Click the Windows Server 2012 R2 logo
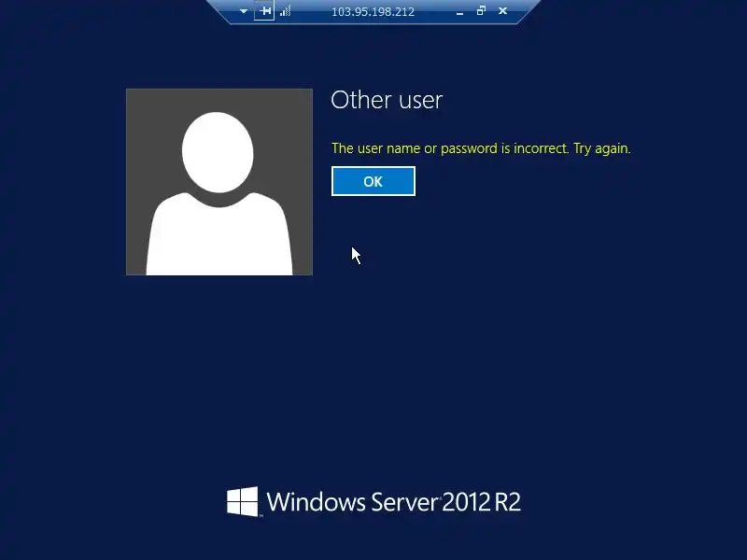 coord(373,501)
